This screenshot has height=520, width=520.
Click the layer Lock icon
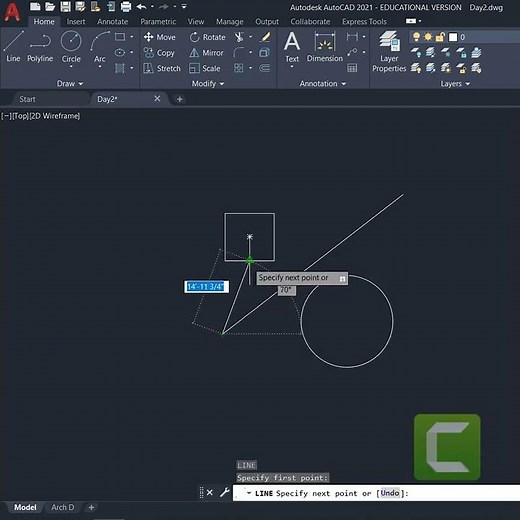coord(461,52)
